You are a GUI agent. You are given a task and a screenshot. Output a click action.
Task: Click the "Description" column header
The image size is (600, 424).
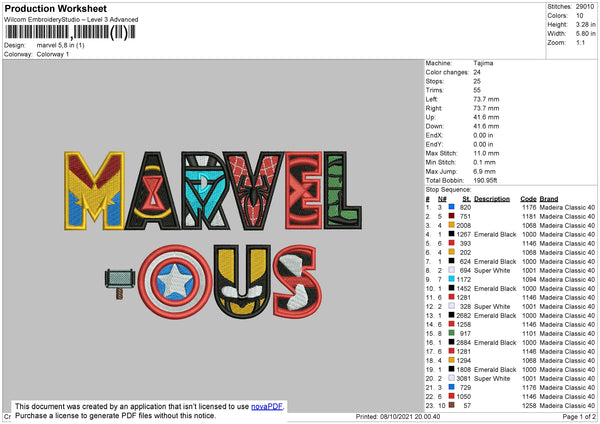(x=492, y=199)
